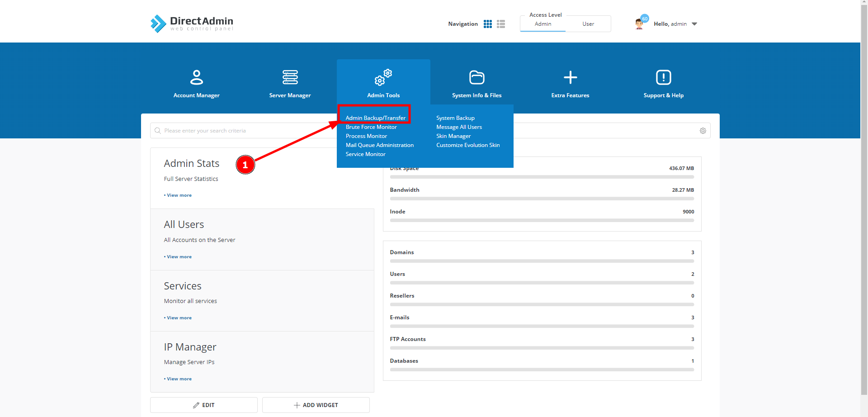Click the FTP Accounts label
Viewport: 868px width, 417px height.
point(407,339)
